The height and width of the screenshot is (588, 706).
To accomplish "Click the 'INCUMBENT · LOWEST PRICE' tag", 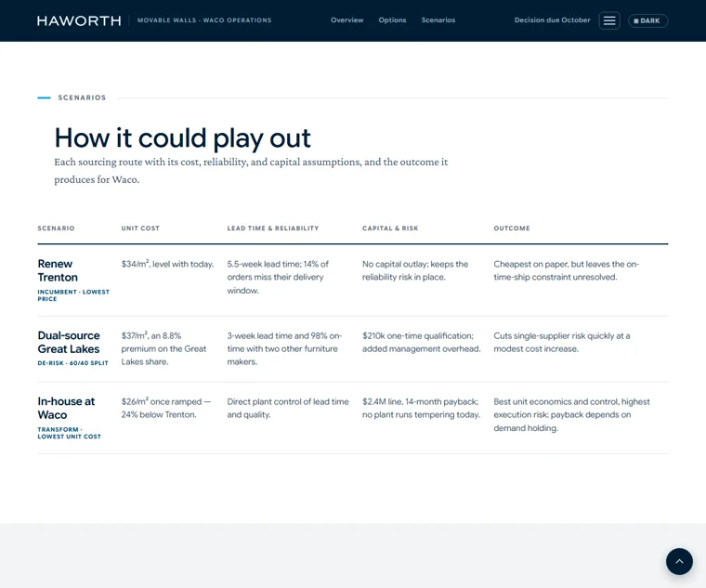I will (x=73, y=295).
